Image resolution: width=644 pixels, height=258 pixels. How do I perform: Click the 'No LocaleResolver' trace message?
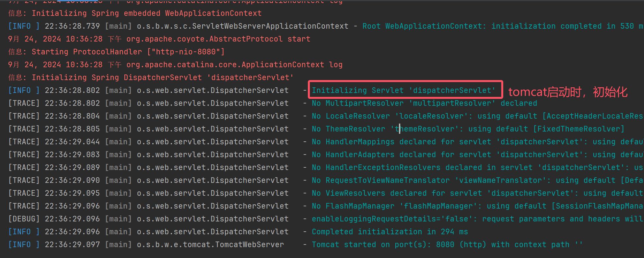coord(478,116)
